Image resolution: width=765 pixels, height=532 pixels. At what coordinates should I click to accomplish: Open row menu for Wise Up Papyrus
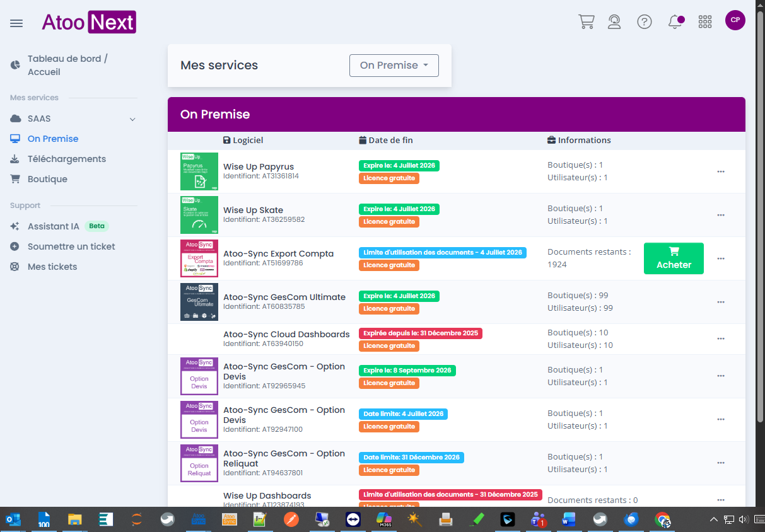click(721, 171)
